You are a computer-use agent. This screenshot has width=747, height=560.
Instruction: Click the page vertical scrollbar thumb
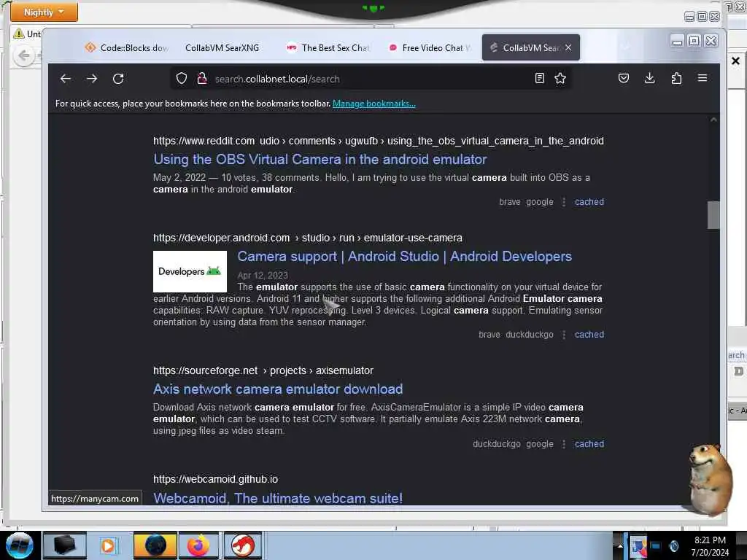713,215
